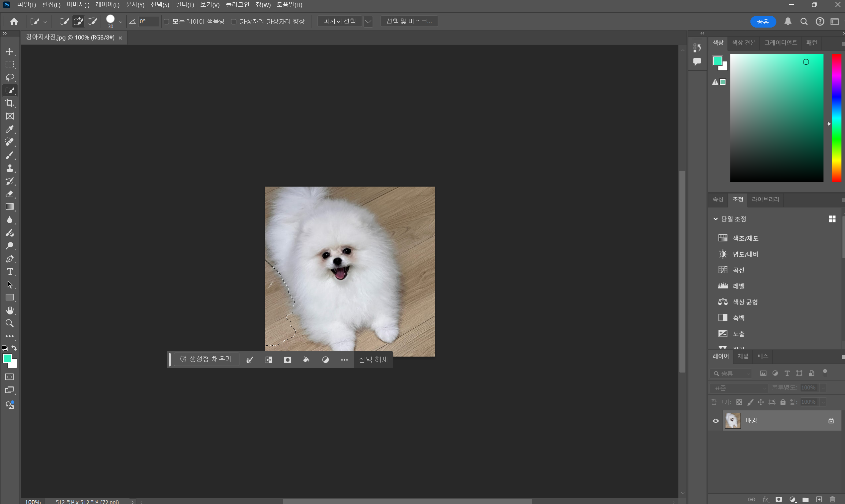Select the Lasso tool
Viewport: 845px width, 504px height.
[10, 77]
